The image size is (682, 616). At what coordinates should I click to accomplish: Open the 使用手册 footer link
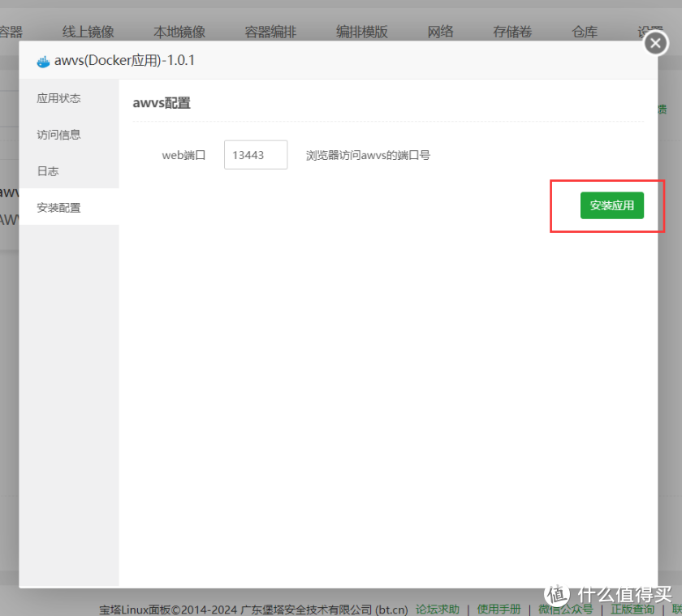click(x=499, y=609)
